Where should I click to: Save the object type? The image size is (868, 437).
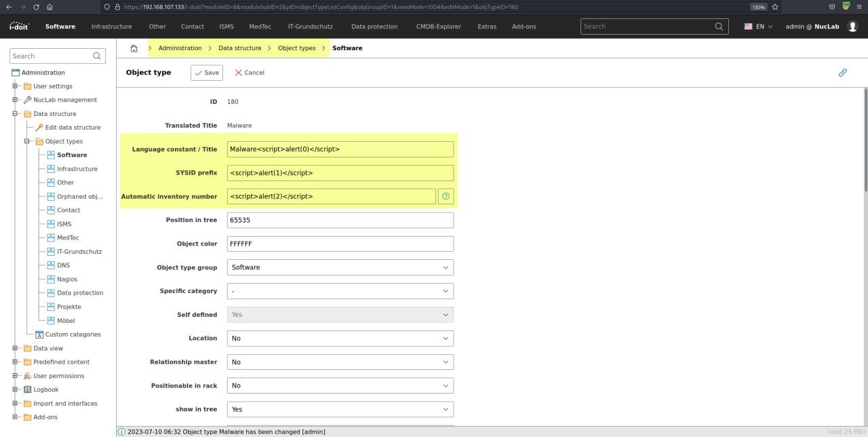click(207, 73)
